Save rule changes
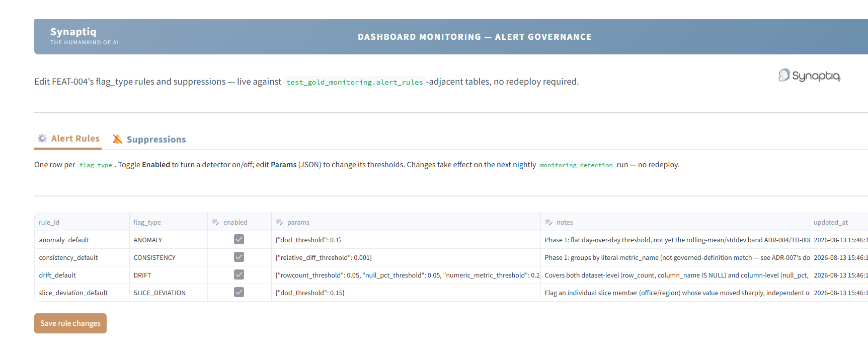Image resolution: width=868 pixels, height=344 pixels. [x=70, y=323]
